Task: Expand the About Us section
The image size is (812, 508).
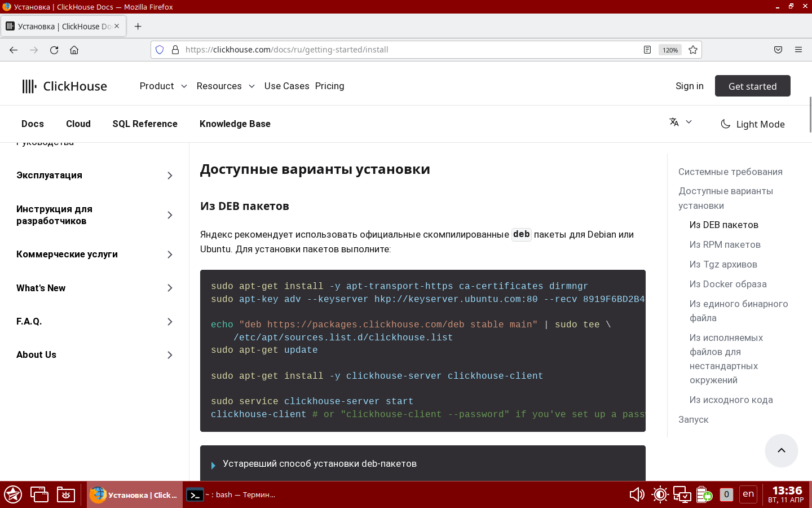Action: point(95,355)
